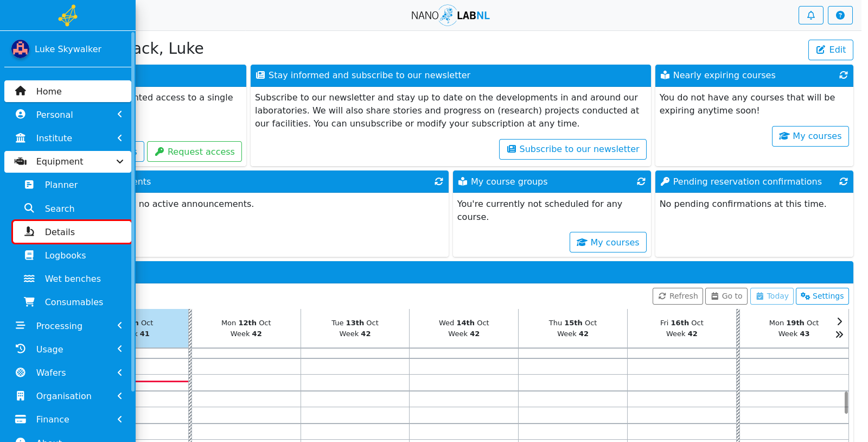Open equipment Details
The image size is (868, 442).
point(72,232)
